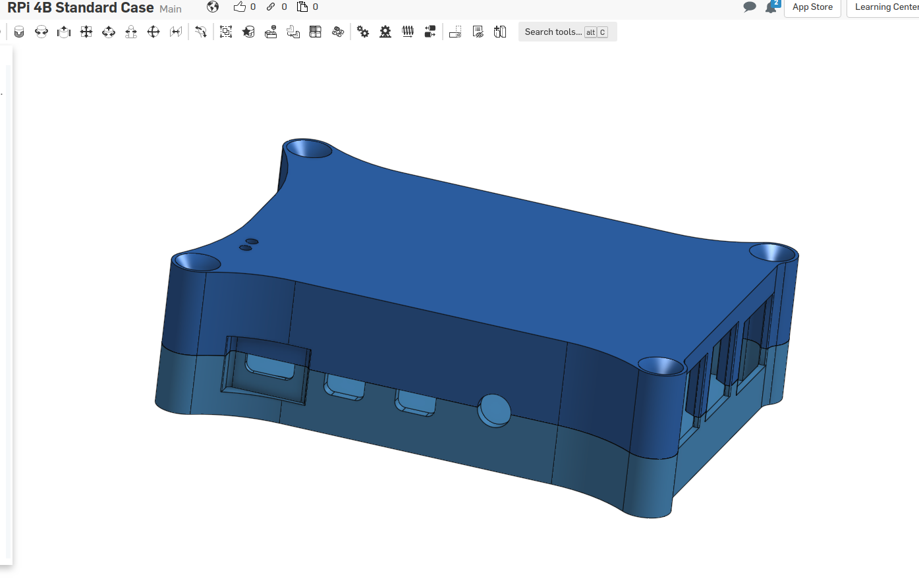Open the App Store

pyautogui.click(x=812, y=7)
